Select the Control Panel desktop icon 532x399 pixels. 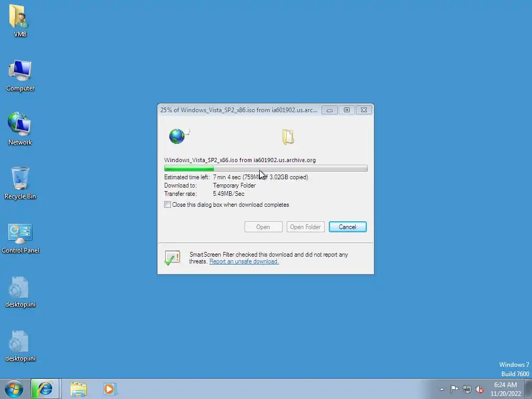[20, 237]
